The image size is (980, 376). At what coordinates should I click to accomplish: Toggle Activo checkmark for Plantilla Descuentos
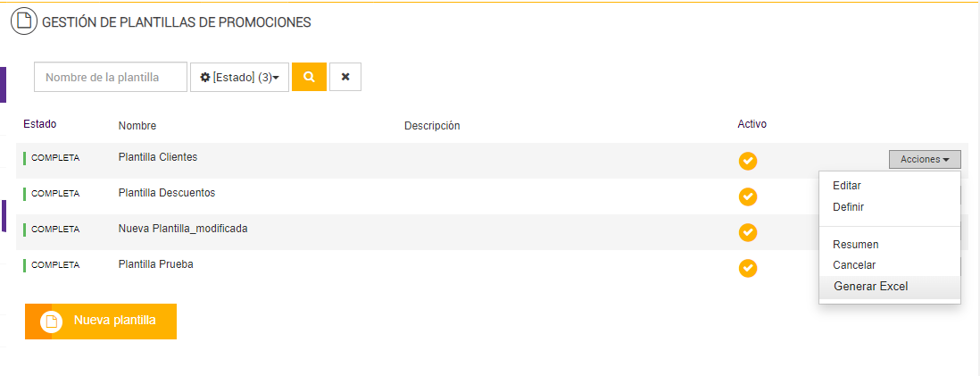(x=748, y=196)
